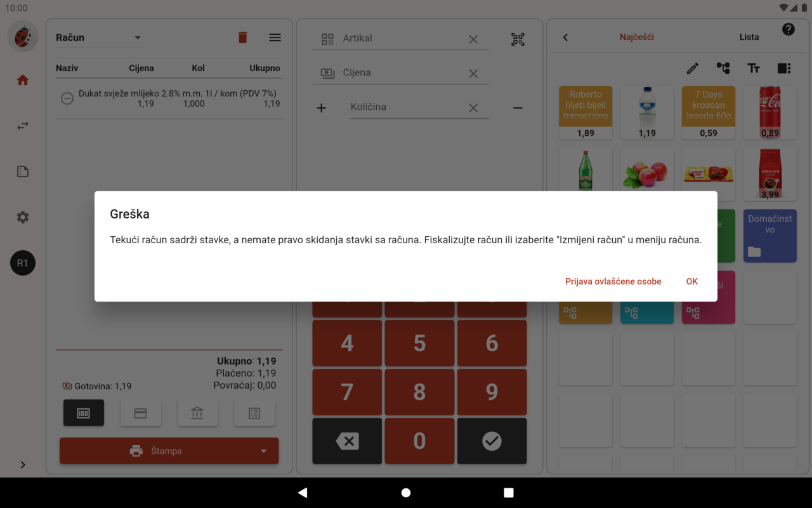Add Roberto hljeb bijeli tramezzino product

[x=586, y=112]
